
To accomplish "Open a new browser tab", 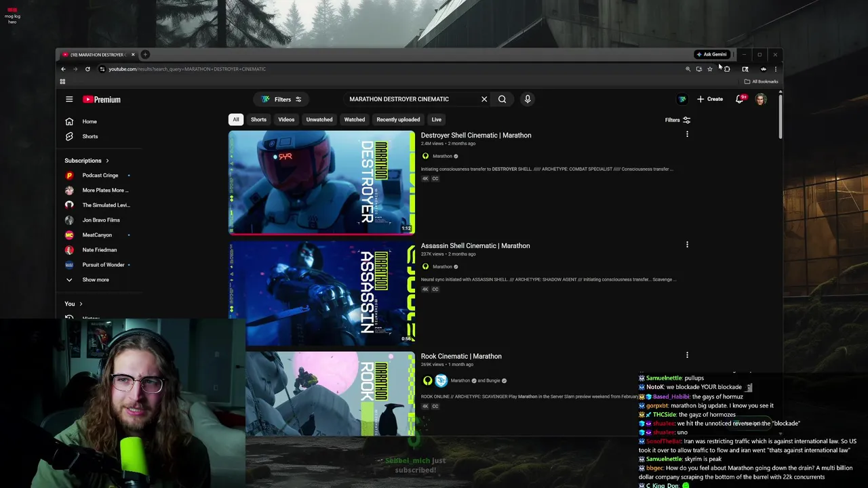I will pos(145,54).
